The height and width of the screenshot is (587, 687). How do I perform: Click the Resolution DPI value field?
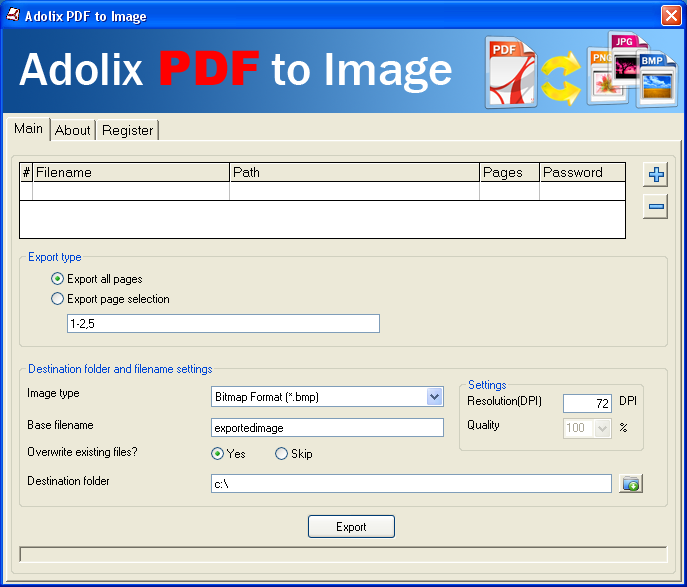587,403
